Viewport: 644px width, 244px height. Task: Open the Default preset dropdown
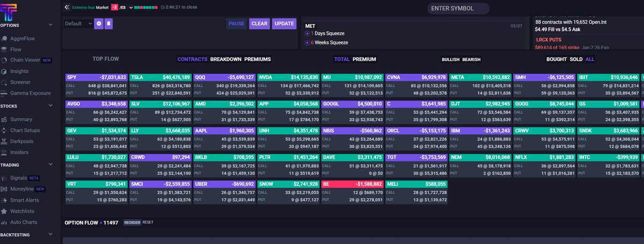(x=78, y=24)
